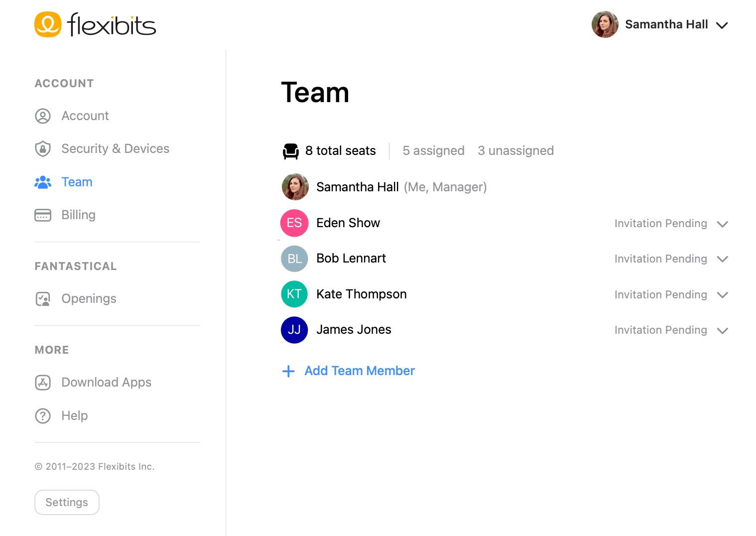
Task: Click the 8 total seats text
Action: (x=341, y=151)
